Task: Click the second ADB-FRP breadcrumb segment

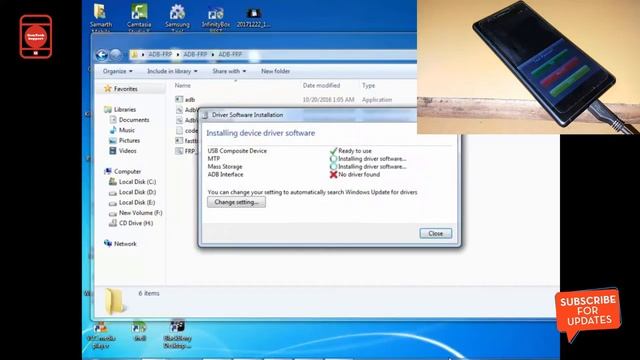Action: [x=195, y=54]
